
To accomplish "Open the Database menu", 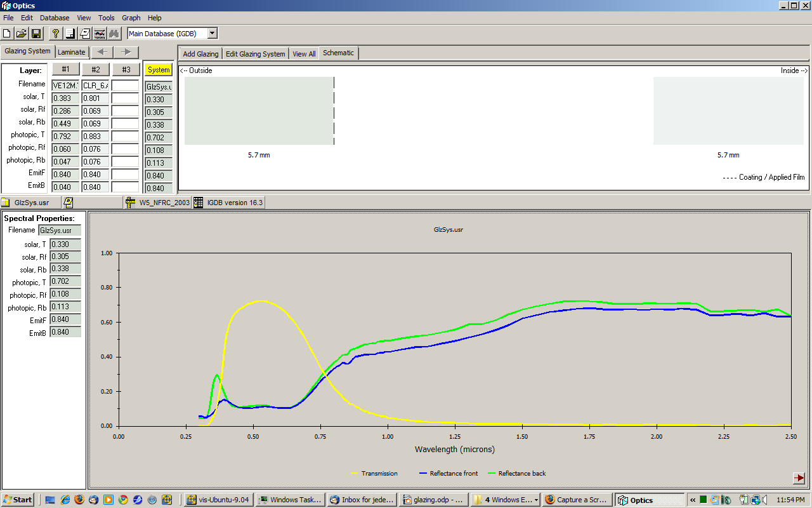I will tap(54, 18).
